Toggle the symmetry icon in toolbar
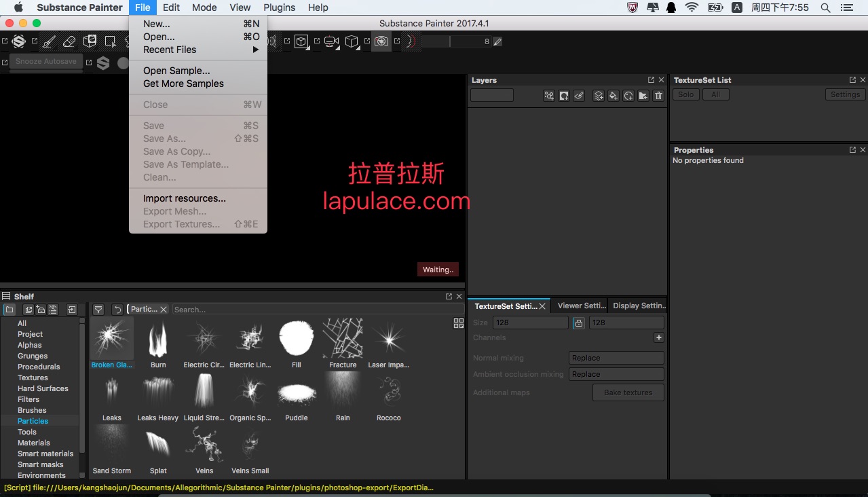The height and width of the screenshot is (497, 868). [410, 41]
